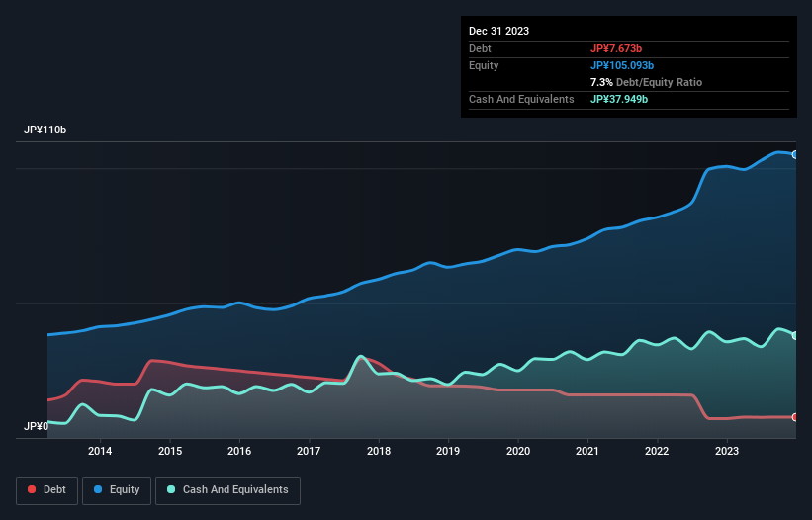812x520 pixels.
Task: Click the 2020 x-axis year label
Action: point(518,452)
